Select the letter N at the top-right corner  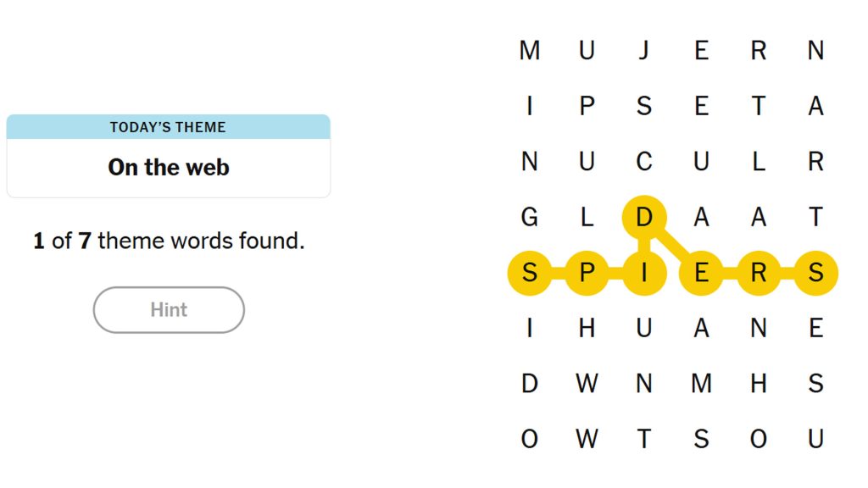[816, 51]
